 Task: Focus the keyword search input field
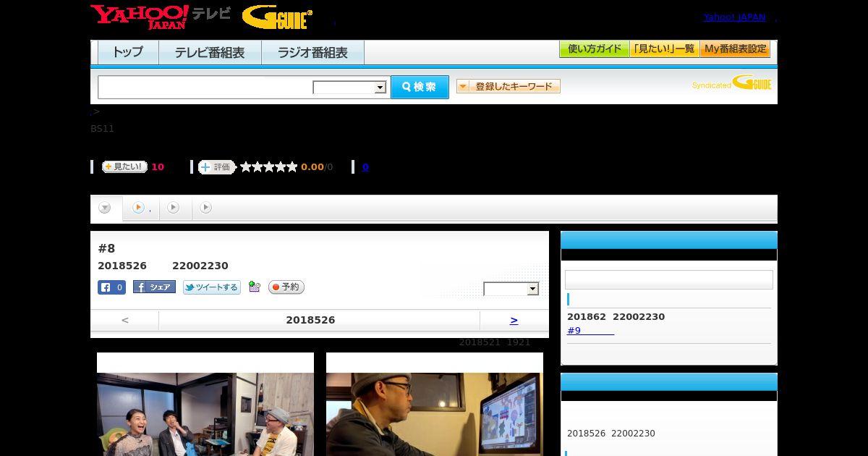tap(205, 87)
